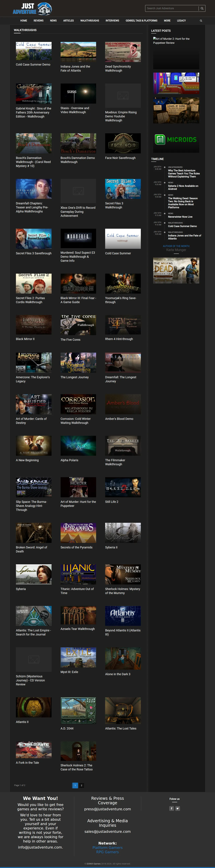215x868 pixels.
Task: Open the Neverwinter Now Live timeline post
Action: [x=180, y=217]
